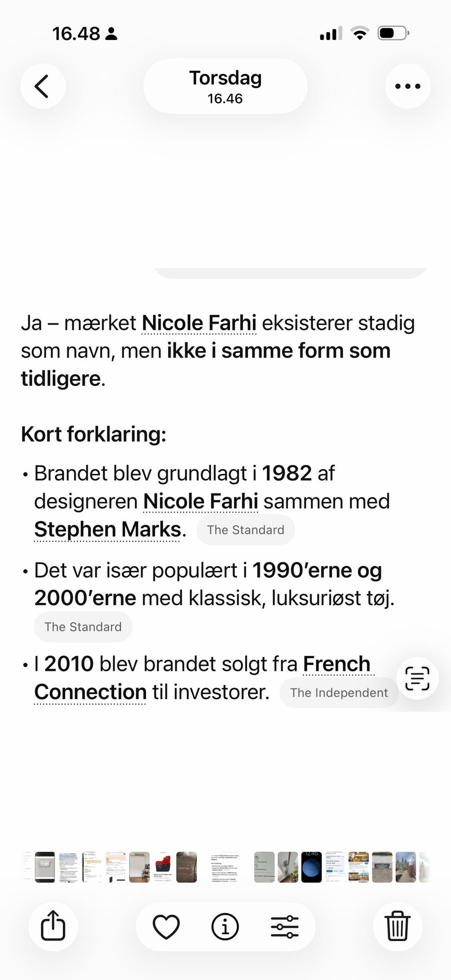Show photo info with the info icon

[225, 927]
